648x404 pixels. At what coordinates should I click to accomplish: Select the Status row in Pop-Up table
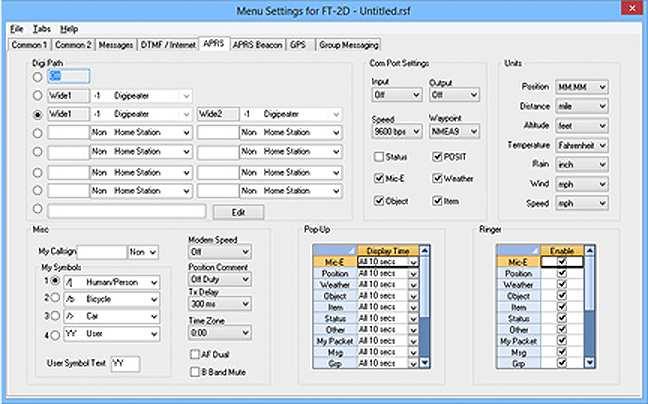335,318
